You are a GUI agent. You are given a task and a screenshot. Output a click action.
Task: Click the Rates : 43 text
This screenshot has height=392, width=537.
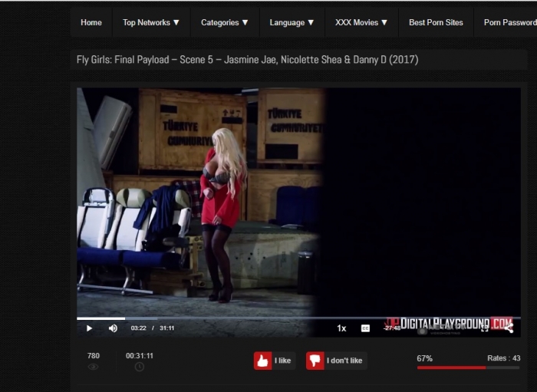point(504,358)
